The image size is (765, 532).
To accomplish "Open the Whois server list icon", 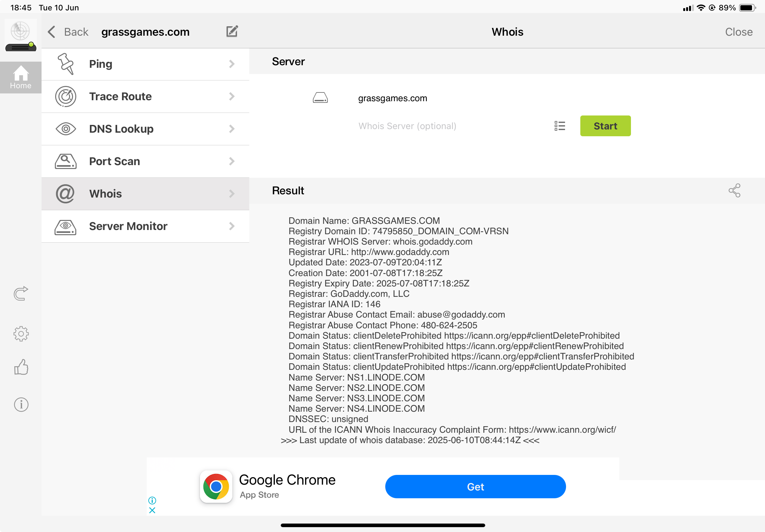I will point(560,126).
